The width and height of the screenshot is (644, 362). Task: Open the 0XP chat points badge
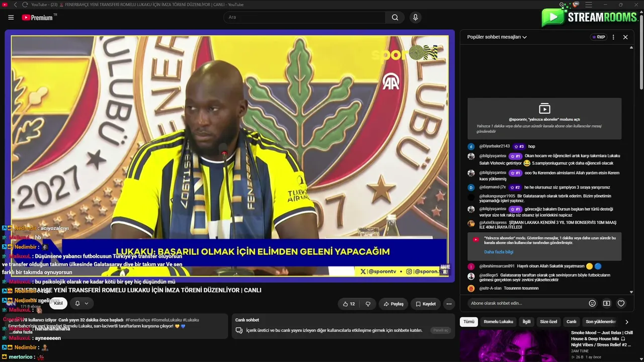(598, 37)
